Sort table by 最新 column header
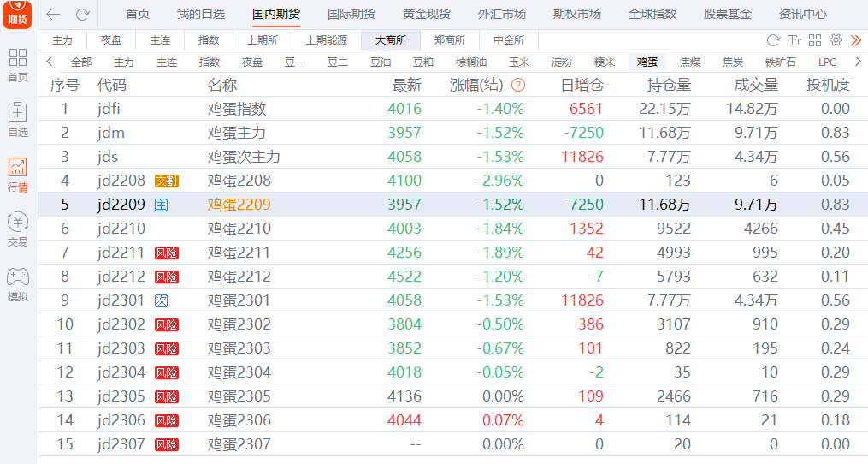The image size is (868, 464). (x=406, y=85)
